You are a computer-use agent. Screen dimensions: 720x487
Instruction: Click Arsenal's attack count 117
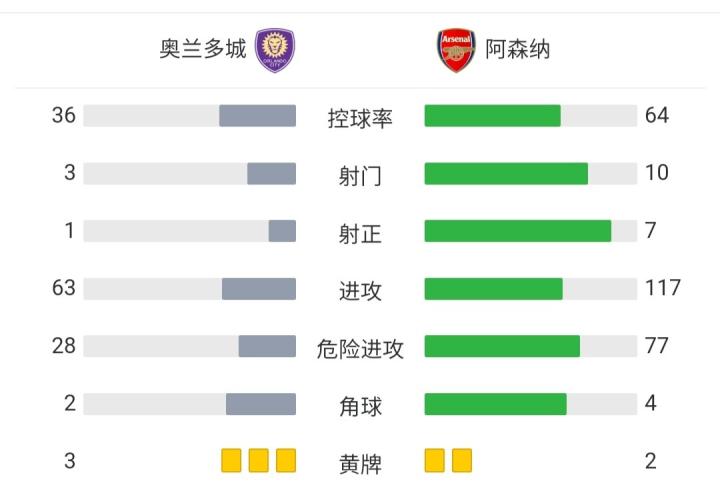coord(662,289)
